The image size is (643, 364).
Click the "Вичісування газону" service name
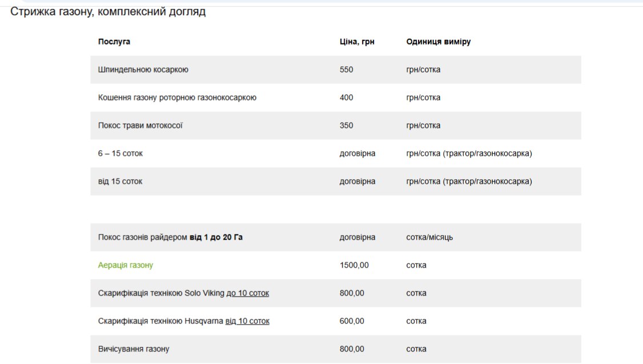click(134, 349)
